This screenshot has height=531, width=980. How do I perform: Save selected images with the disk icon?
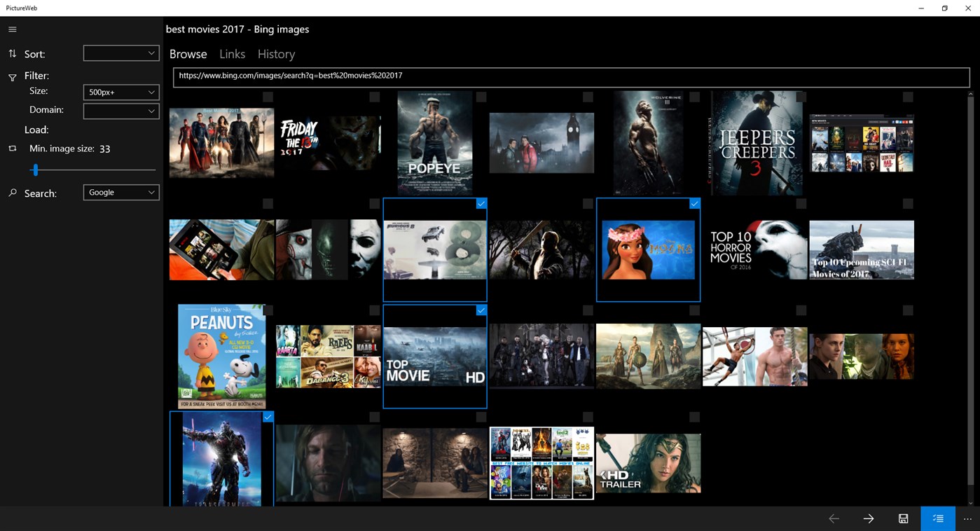[904, 518]
